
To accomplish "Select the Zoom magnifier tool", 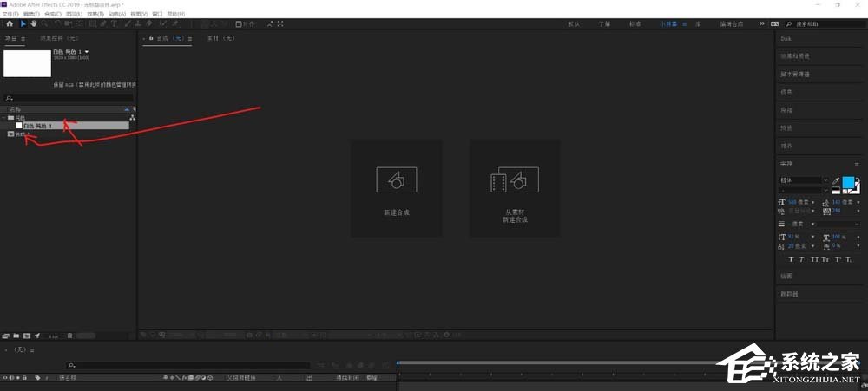I will pyautogui.click(x=44, y=23).
